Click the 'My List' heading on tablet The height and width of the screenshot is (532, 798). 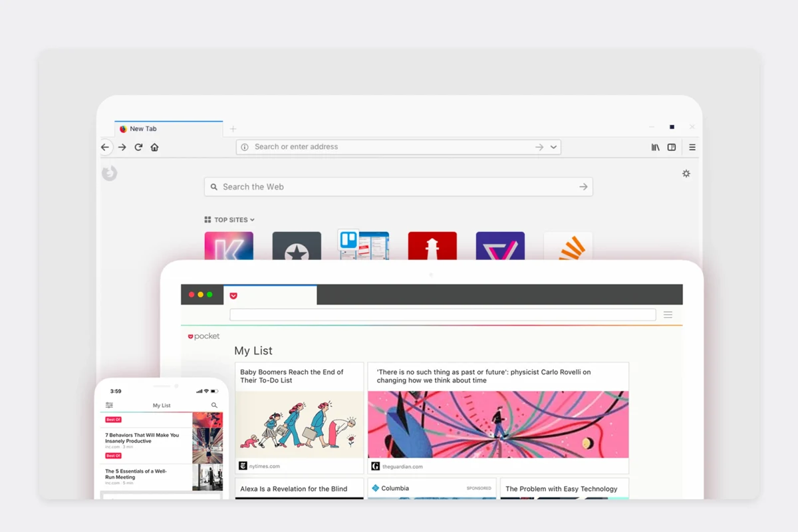(x=253, y=350)
